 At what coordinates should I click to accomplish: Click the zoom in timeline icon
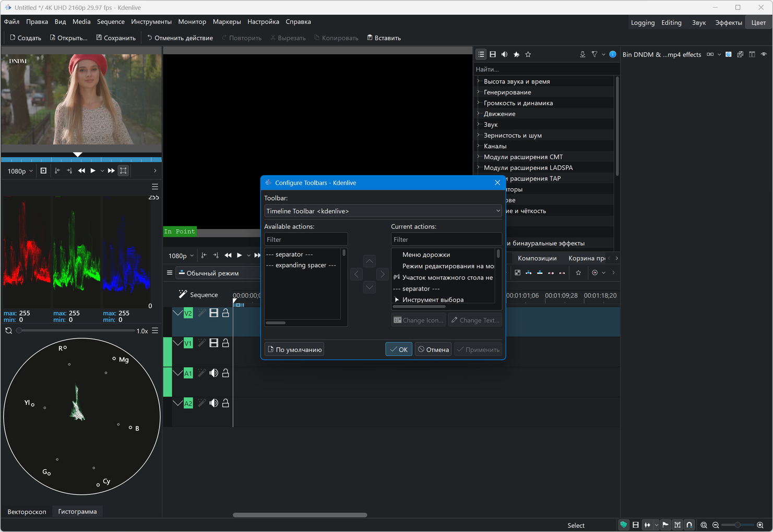coord(760,525)
